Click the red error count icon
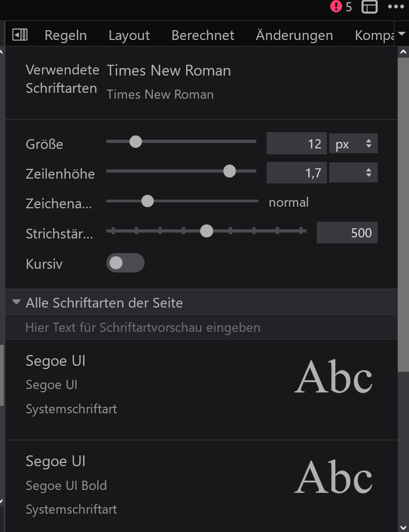This screenshot has width=409, height=532. (x=337, y=7)
